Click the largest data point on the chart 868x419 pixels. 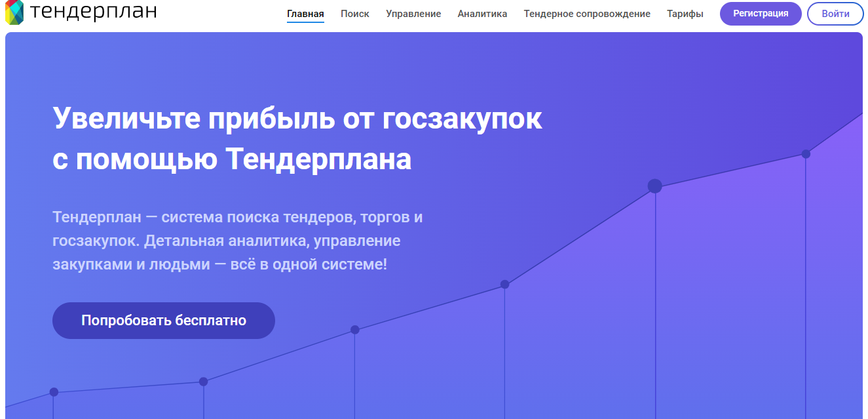click(654, 186)
